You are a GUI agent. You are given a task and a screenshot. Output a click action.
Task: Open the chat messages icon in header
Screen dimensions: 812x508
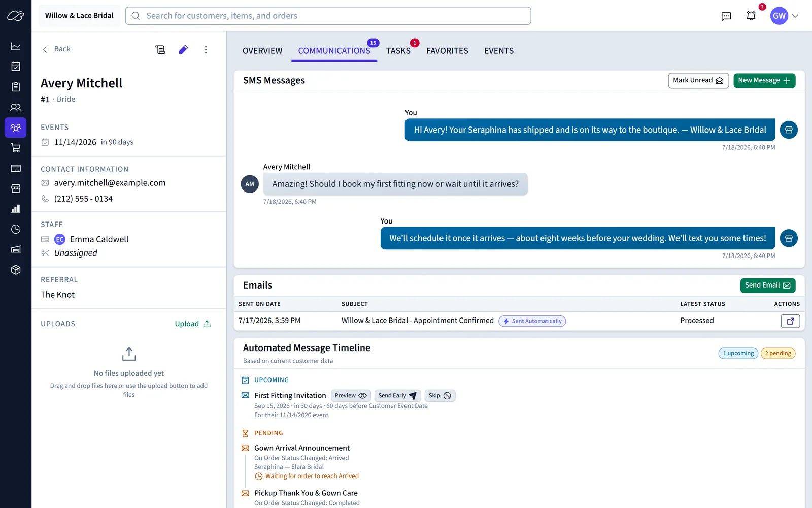point(726,16)
